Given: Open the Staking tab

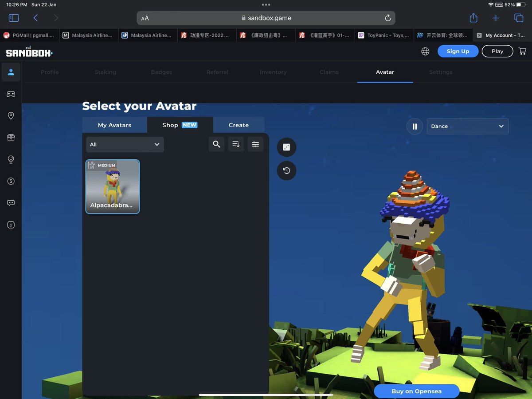Looking at the screenshot, I should [x=105, y=72].
